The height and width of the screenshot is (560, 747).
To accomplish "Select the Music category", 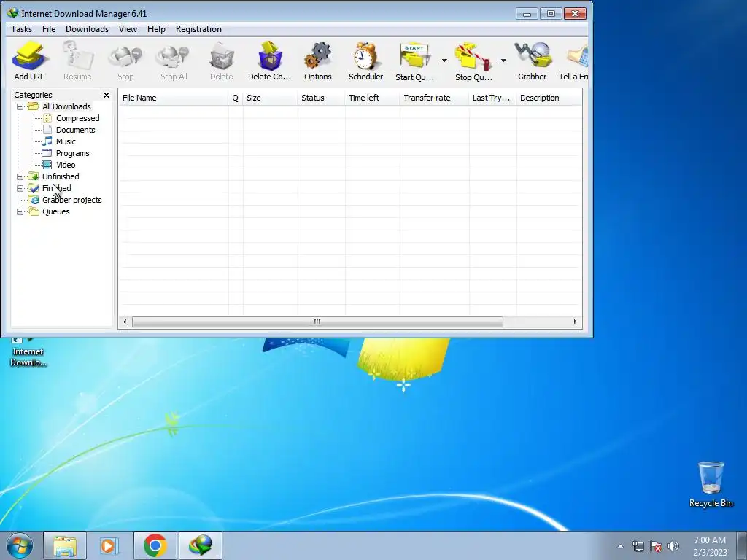I will click(x=65, y=141).
